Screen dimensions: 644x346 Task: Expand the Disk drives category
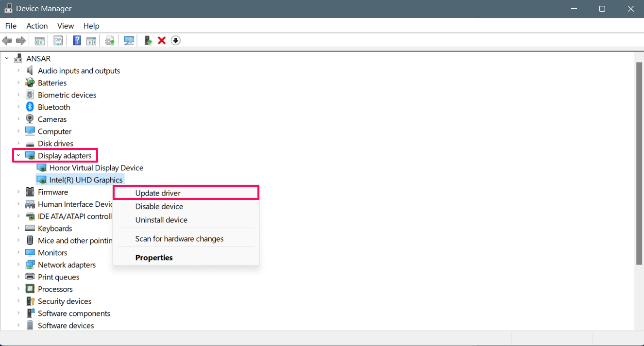(18, 143)
